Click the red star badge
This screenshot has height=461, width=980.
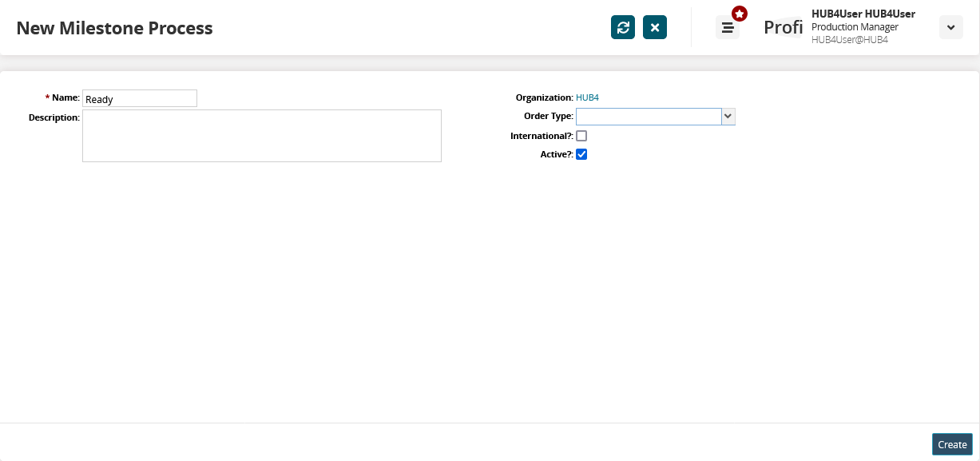[x=740, y=14]
